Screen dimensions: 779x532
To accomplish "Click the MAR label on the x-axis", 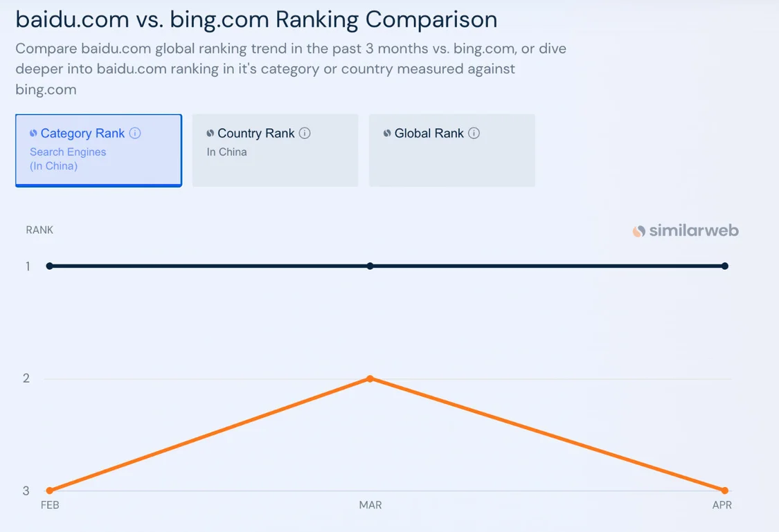I will (x=370, y=505).
